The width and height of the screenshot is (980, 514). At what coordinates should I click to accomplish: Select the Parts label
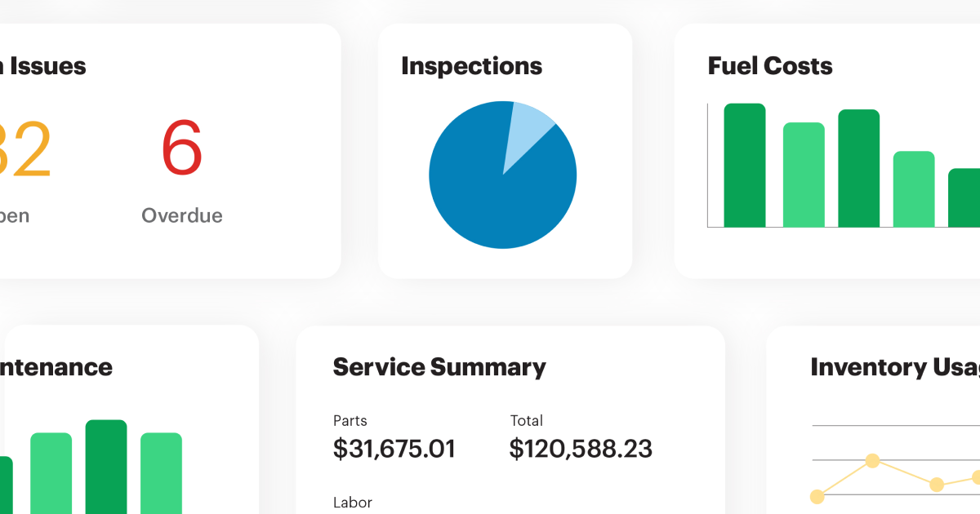(350, 421)
